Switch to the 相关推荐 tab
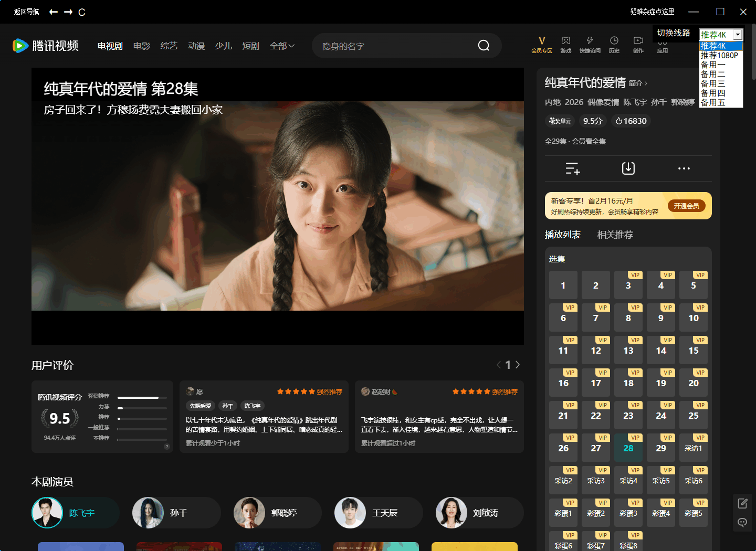 click(615, 235)
